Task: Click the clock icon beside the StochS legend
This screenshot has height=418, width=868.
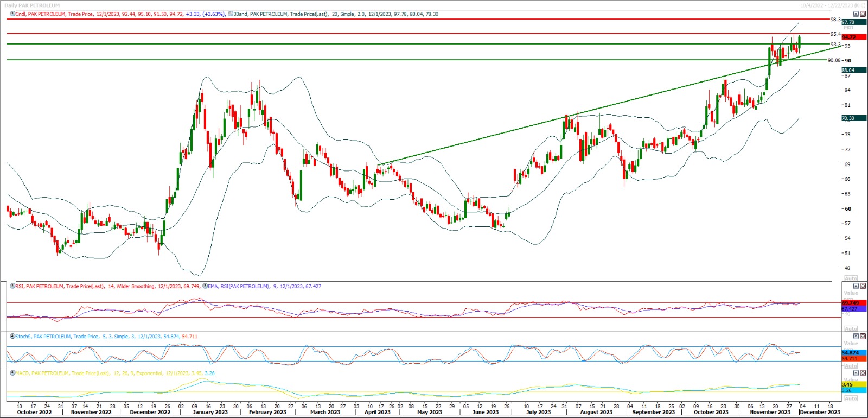Action: (12, 337)
